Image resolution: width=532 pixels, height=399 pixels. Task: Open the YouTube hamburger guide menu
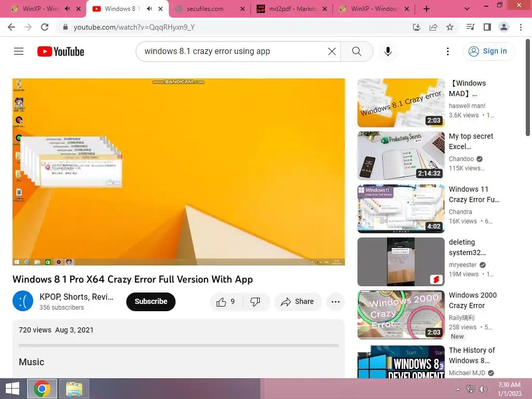pyautogui.click(x=19, y=51)
